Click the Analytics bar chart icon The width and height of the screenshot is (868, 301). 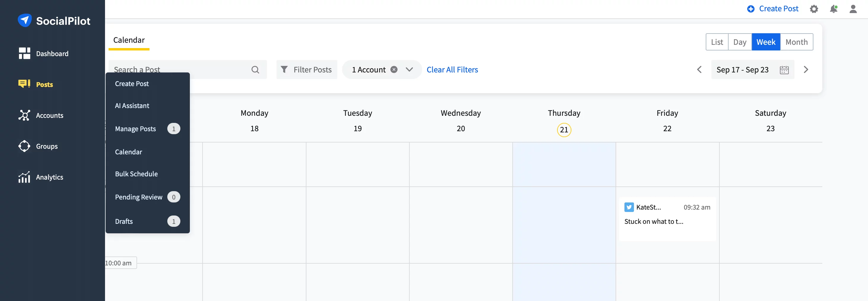24,177
